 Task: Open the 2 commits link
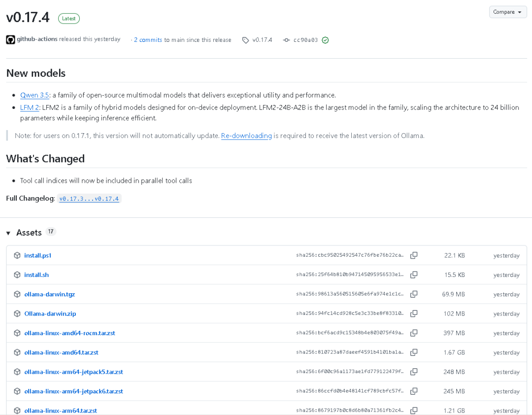148,40
